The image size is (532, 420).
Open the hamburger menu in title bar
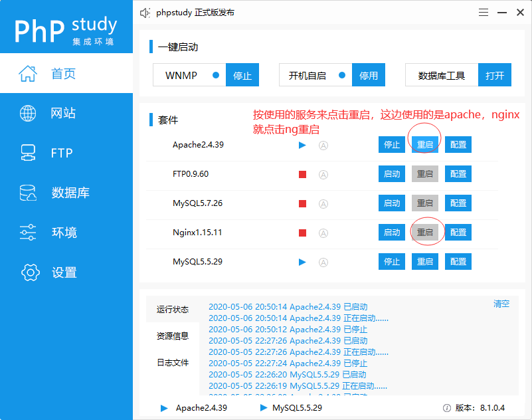(x=484, y=13)
